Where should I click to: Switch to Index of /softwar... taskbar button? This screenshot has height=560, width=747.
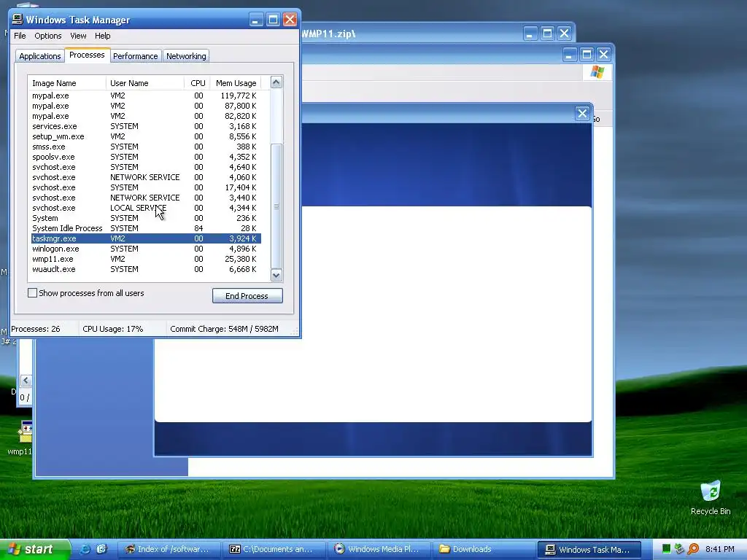pos(169,549)
